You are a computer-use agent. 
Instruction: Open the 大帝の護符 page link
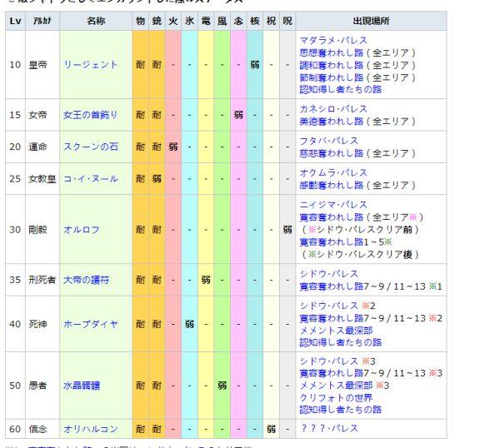point(86,280)
